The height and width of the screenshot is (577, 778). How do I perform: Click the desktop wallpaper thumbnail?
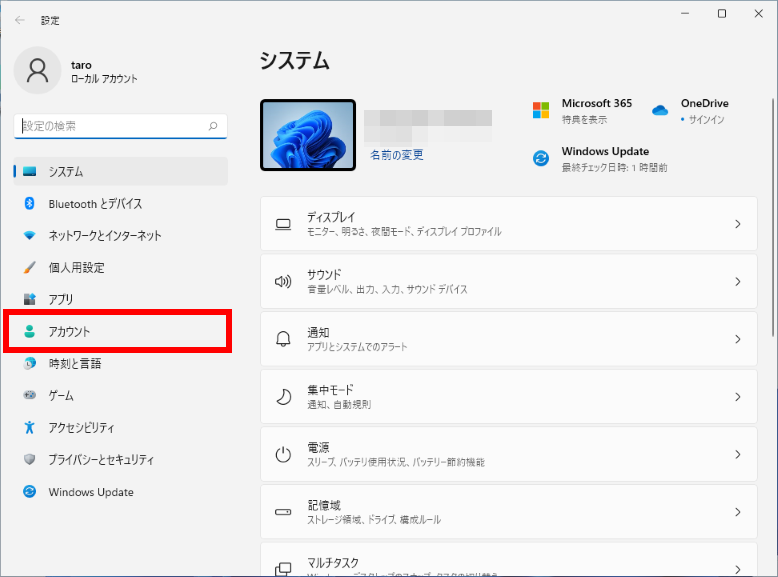click(308, 135)
